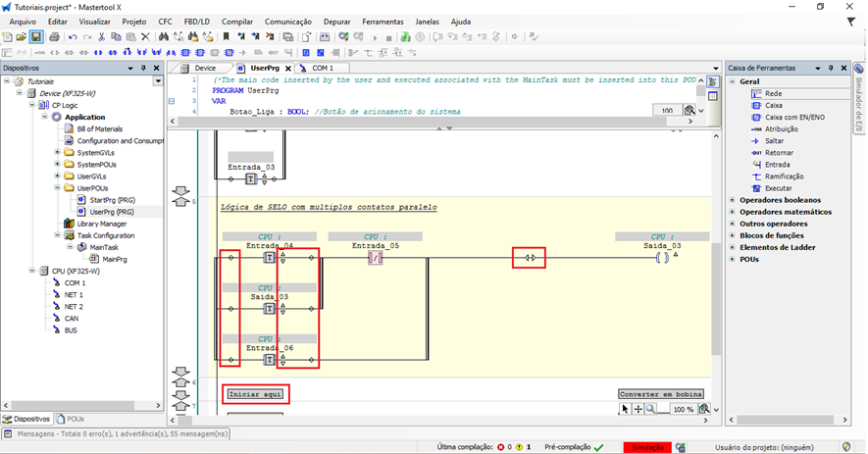Switch to the COM 1 tab
Screen dimensions: 868x454
click(322, 68)
